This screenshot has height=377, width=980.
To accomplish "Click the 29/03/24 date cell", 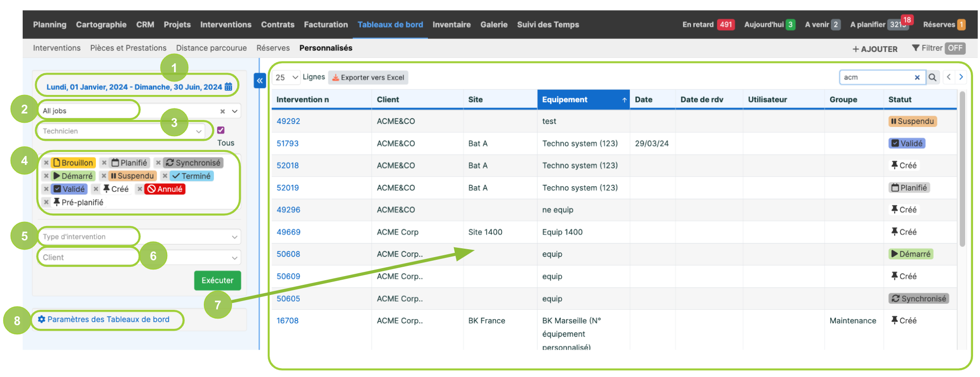I will point(652,143).
